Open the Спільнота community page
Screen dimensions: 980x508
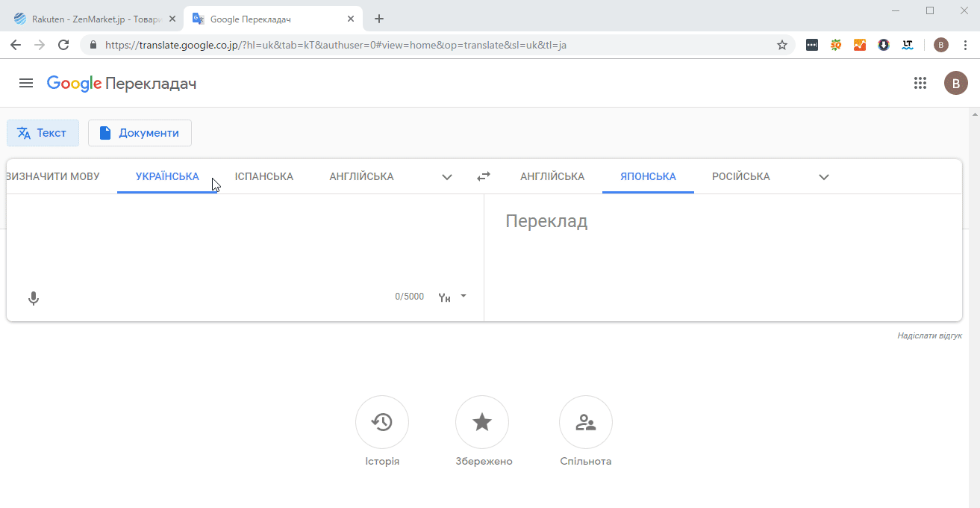[x=586, y=432]
